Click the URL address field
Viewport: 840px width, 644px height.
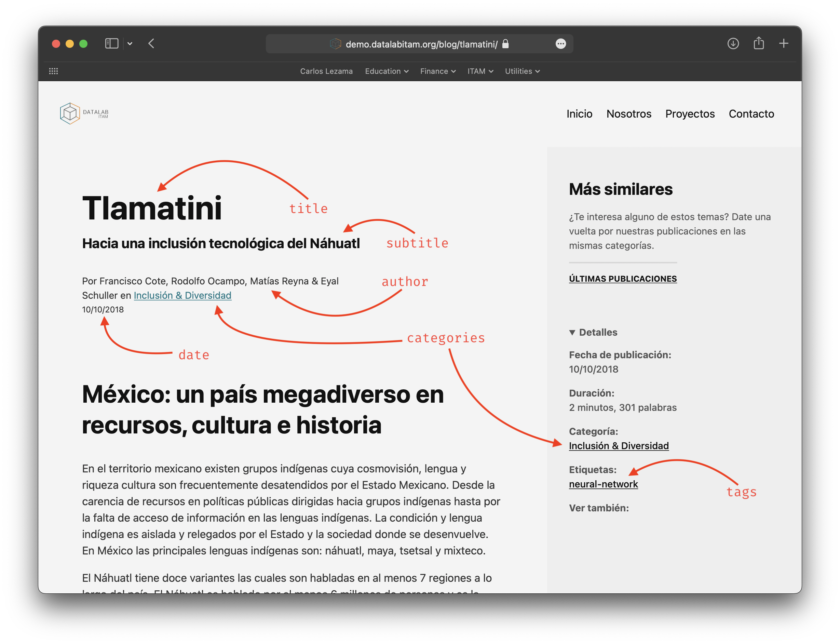(x=421, y=44)
